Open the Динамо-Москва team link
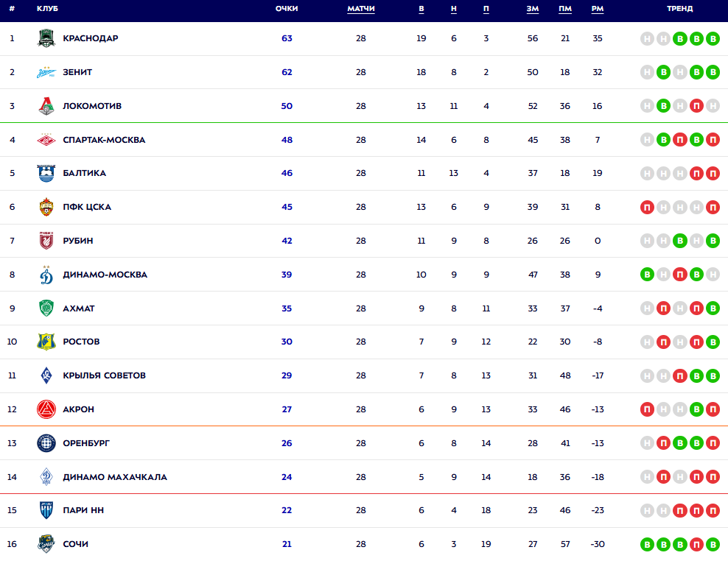Image resolution: width=728 pixels, height=561 pixels. point(105,275)
